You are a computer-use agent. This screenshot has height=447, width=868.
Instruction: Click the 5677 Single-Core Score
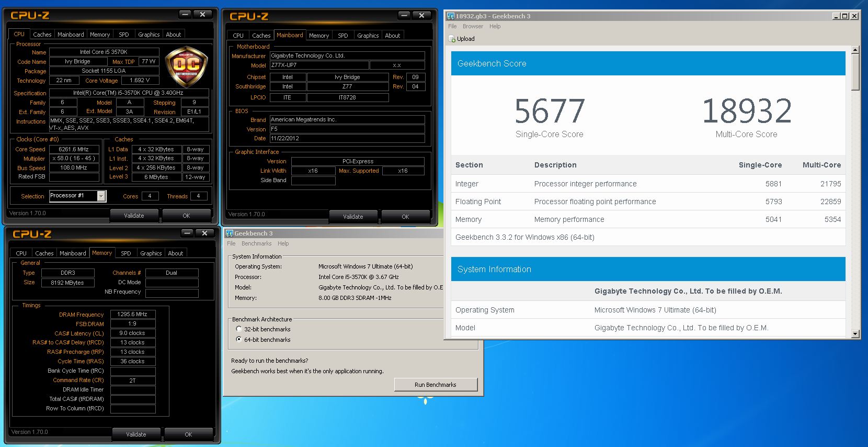550,111
